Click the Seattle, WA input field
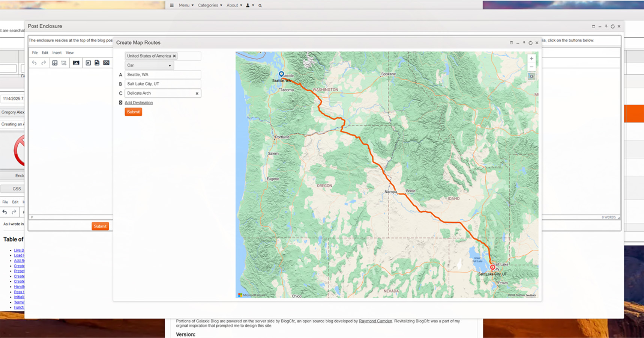644x338 pixels. 162,75
